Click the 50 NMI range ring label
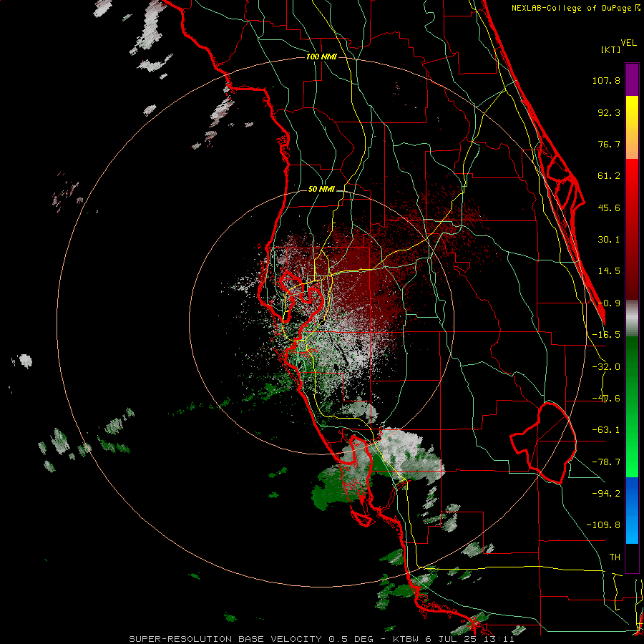 tap(321, 190)
